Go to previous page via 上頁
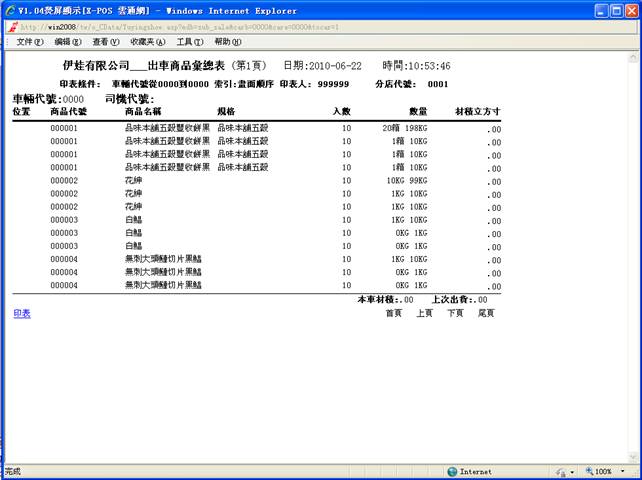Viewport: 642px width, 480px height. 424,313
